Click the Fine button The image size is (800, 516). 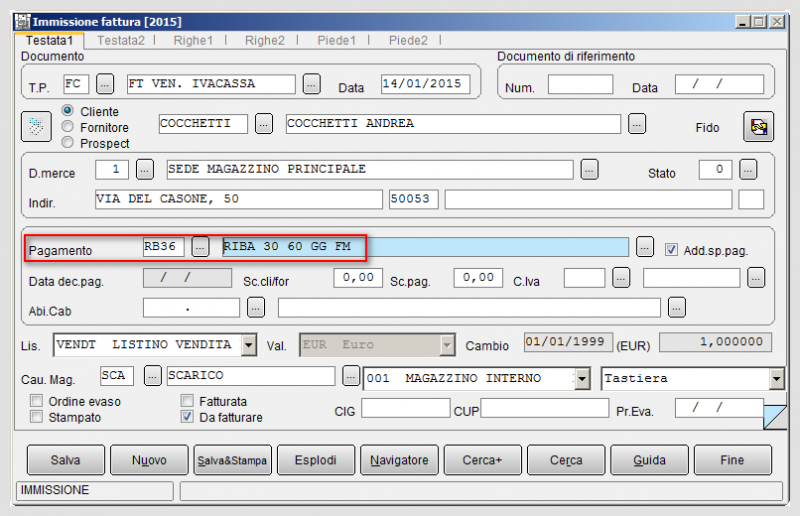click(733, 460)
